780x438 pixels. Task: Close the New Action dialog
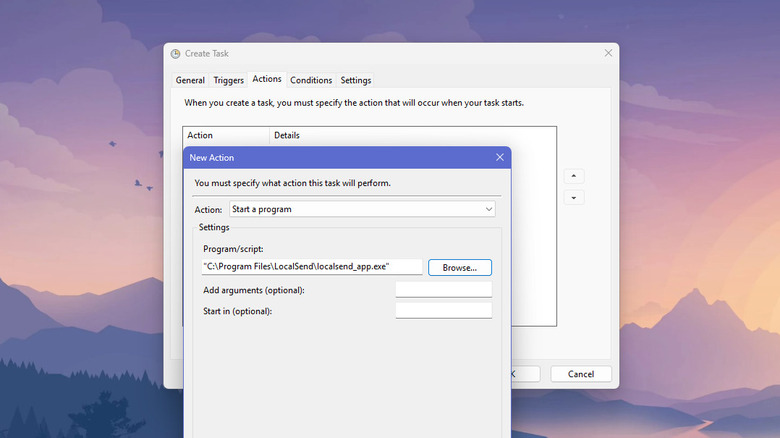click(500, 157)
